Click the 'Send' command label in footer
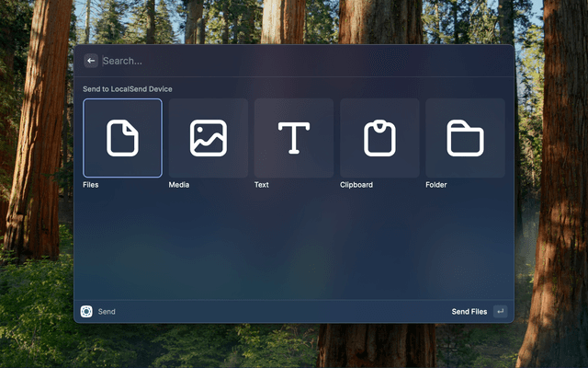Screen dimensions: 588x368 (x=107, y=312)
